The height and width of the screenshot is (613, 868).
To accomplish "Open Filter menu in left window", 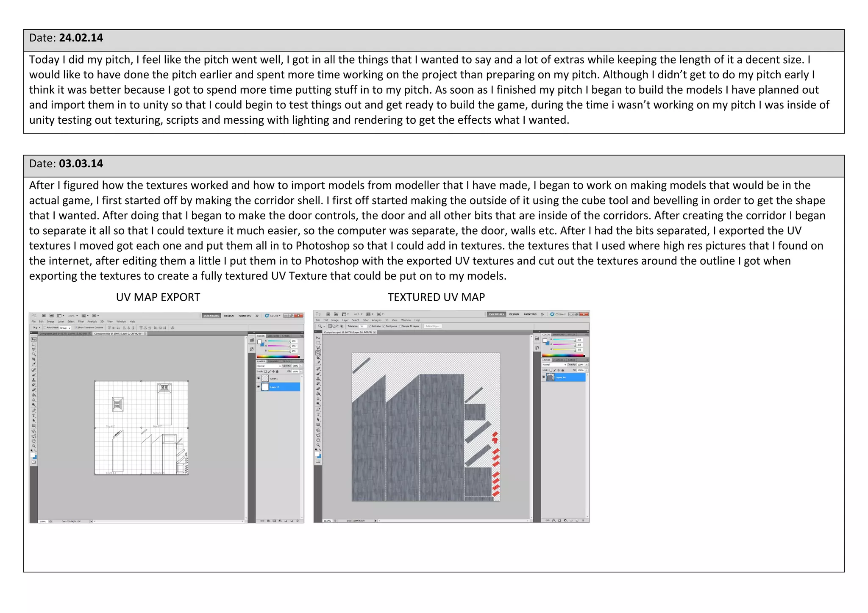I will click(x=81, y=322).
